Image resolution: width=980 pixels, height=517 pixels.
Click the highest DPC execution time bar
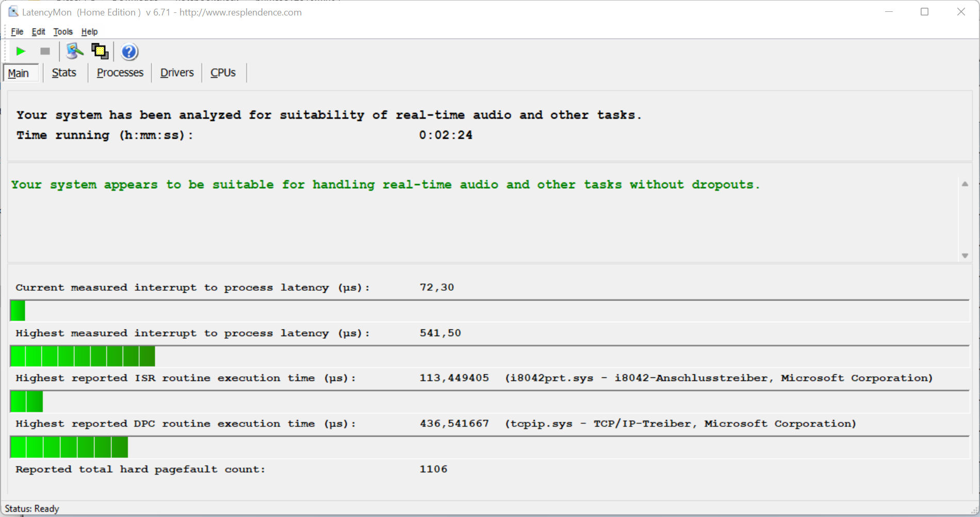coord(69,447)
